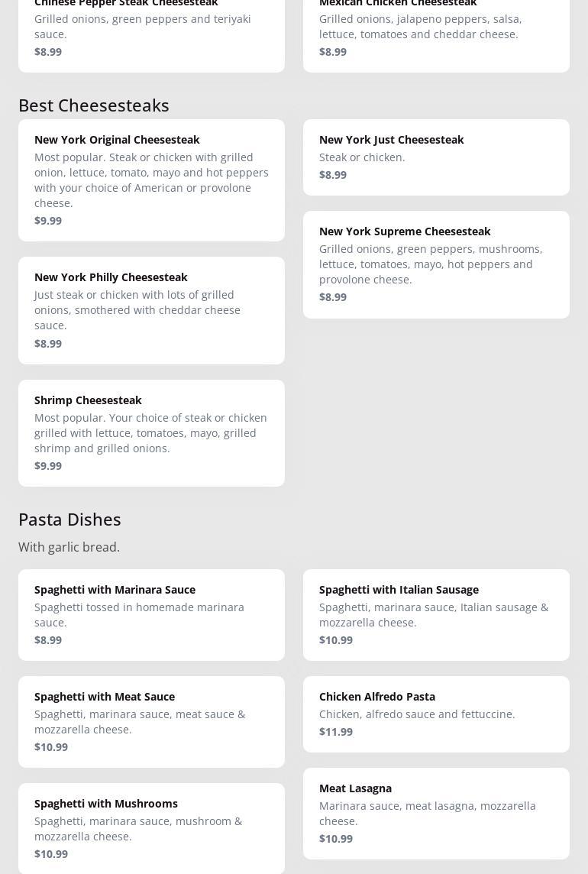Open the New York Original Cheesesteak item
This screenshot has width=588, height=874.
[x=151, y=180]
